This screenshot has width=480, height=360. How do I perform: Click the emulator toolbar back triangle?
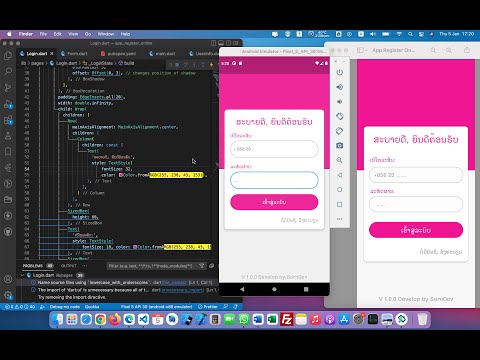pyautogui.click(x=339, y=175)
